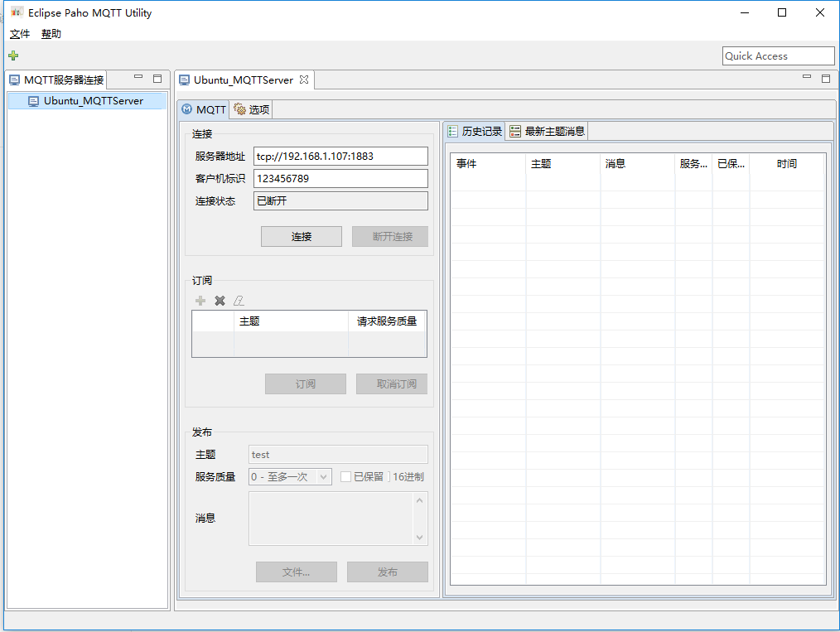Screen dimensions: 840x632
Task: Click the 订阅 subscribe button
Action: 306,384
